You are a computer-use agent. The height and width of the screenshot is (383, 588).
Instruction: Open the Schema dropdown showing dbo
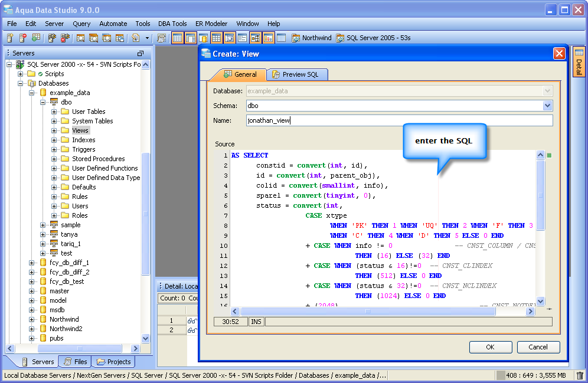tap(547, 106)
